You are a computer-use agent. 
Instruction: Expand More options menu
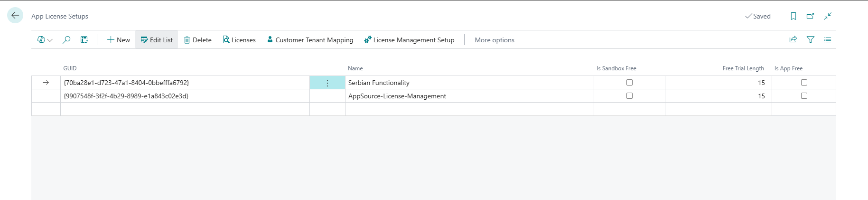click(495, 40)
